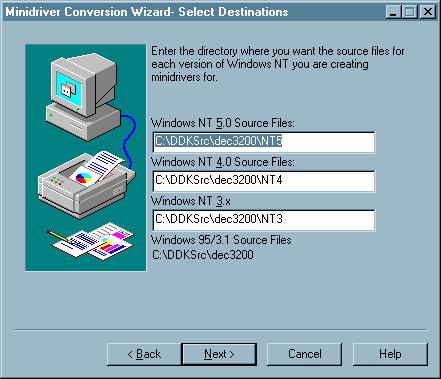
Task: Click the 'Windows NT 3.x' label
Action: pos(191,201)
